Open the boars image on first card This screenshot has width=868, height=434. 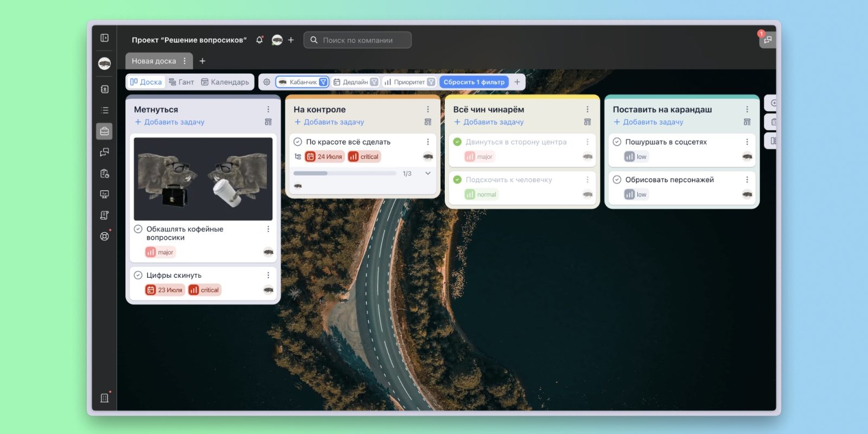tap(203, 179)
